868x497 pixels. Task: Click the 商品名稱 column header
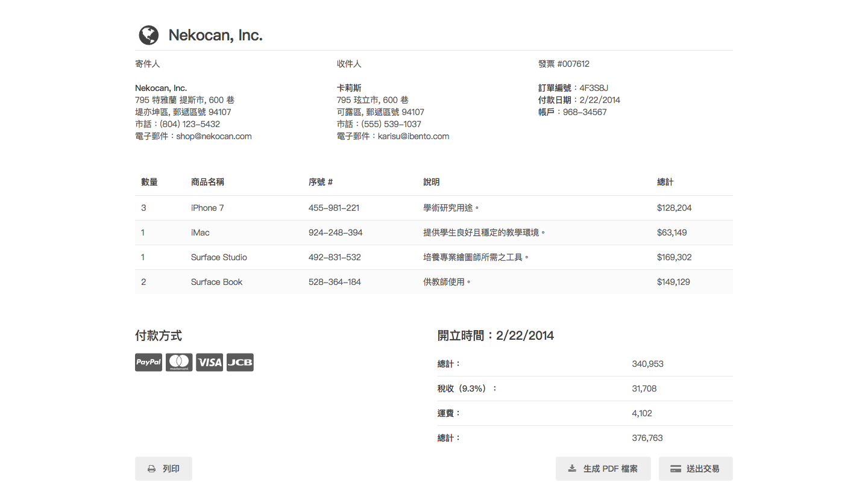point(207,182)
